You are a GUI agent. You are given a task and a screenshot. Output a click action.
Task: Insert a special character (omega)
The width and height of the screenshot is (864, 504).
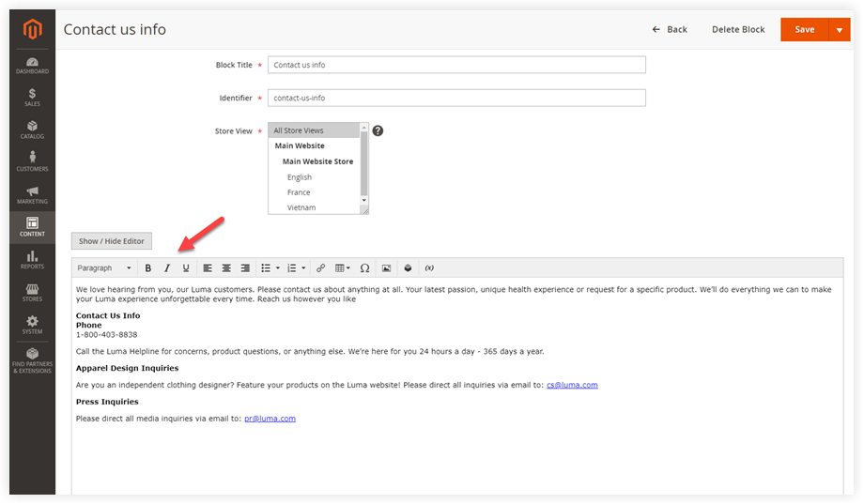tap(364, 268)
